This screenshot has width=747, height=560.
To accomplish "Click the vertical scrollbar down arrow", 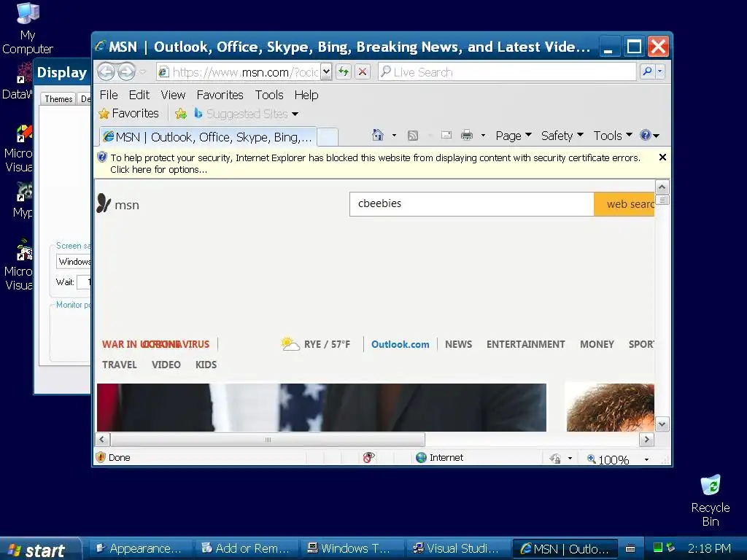I will pos(662,424).
